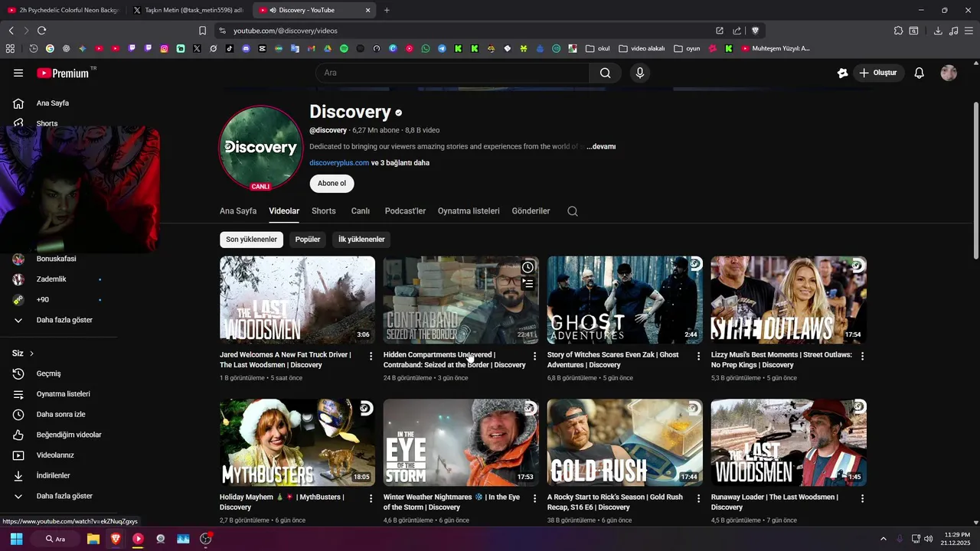
Task: Open the Street Outlaws video thumbnail
Action: pyautogui.click(x=789, y=300)
